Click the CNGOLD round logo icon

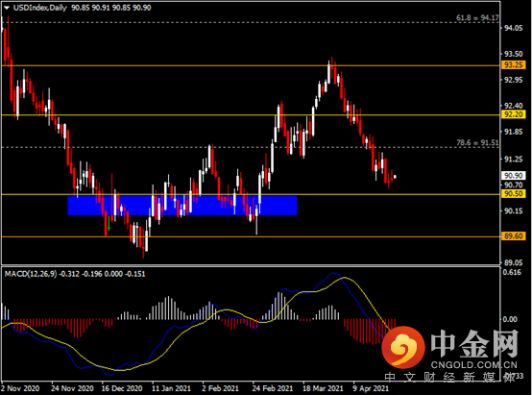(403, 347)
